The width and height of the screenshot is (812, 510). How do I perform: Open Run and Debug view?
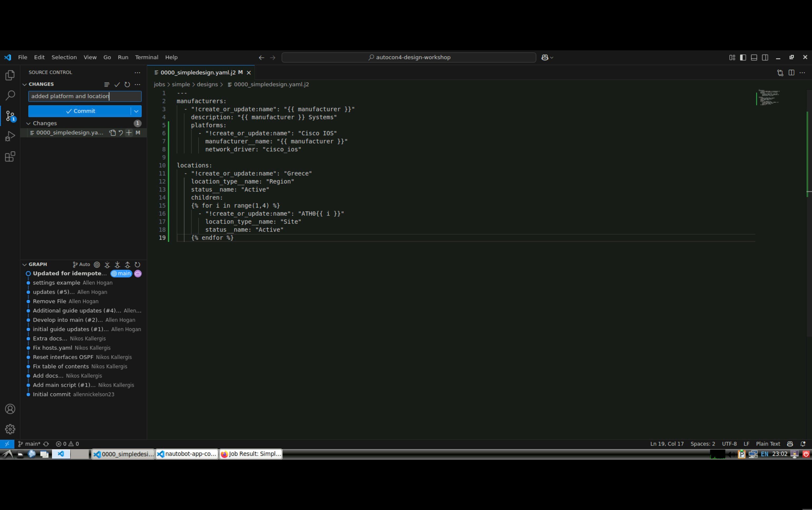coord(10,136)
